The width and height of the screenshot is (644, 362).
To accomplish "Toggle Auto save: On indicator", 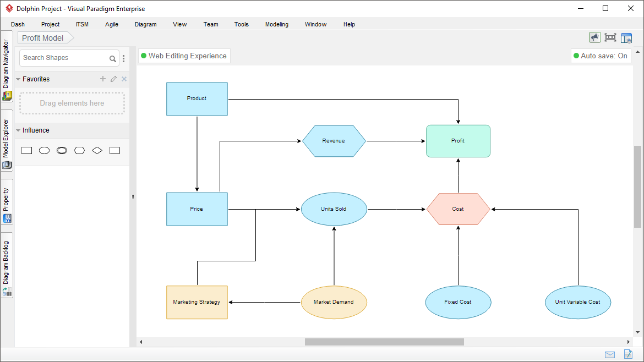I will point(601,56).
